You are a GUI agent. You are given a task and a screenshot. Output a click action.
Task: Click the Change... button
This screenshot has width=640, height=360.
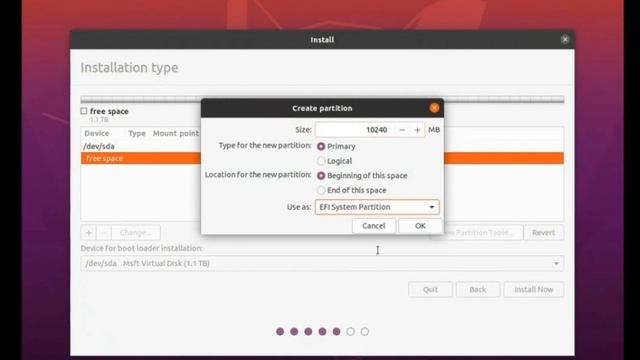[x=136, y=233]
